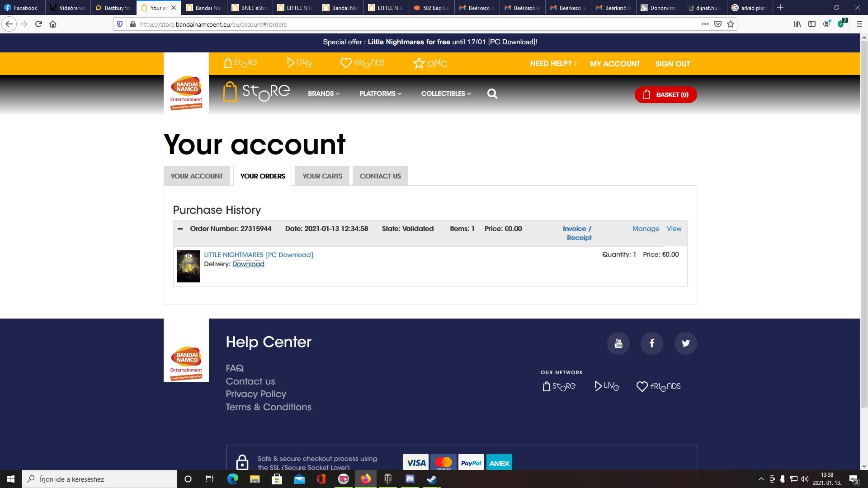Open the Contact us footer link
This screenshot has height=488, width=868.
(x=250, y=381)
